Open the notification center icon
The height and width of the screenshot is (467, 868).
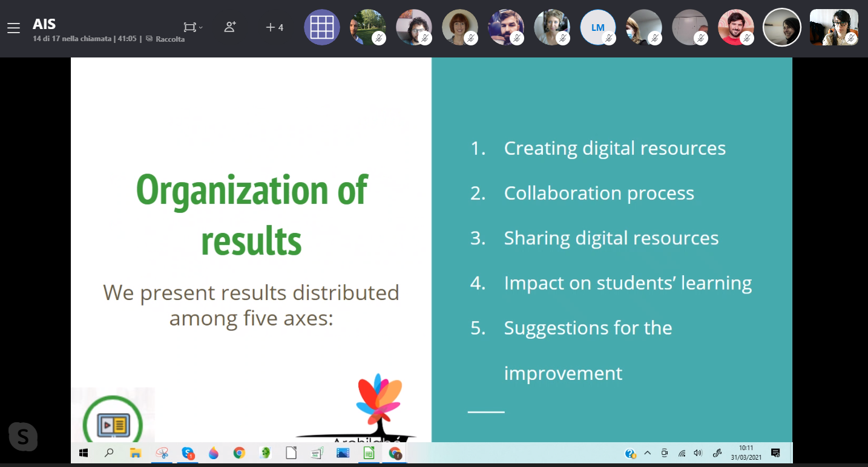(775, 452)
